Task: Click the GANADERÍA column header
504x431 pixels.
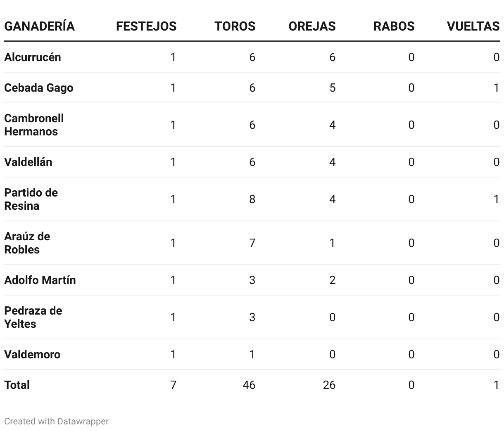Action: point(39,26)
